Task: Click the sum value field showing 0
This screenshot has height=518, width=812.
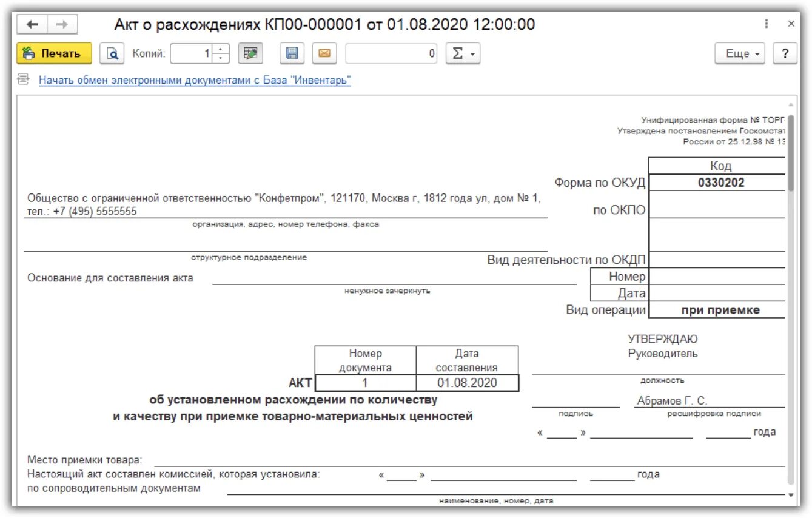Action: (x=392, y=53)
